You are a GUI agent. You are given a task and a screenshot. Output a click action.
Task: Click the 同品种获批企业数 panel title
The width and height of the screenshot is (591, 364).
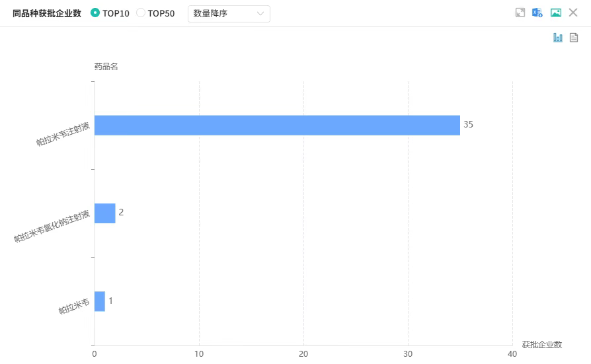(46, 13)
